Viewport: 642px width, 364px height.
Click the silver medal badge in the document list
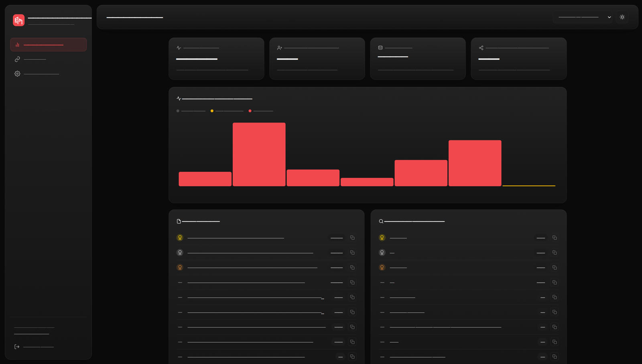180,252
